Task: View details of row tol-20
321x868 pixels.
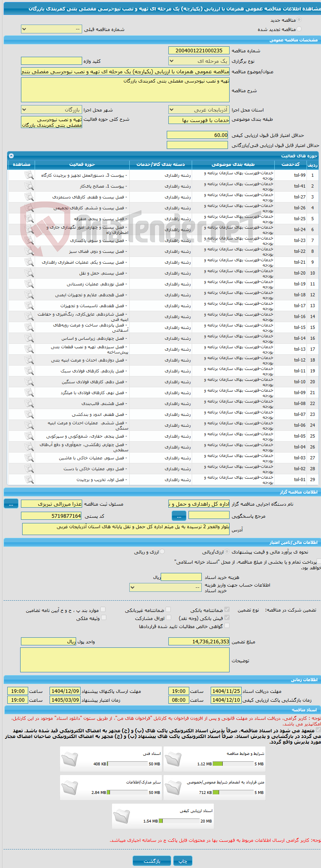Action: 29,273
